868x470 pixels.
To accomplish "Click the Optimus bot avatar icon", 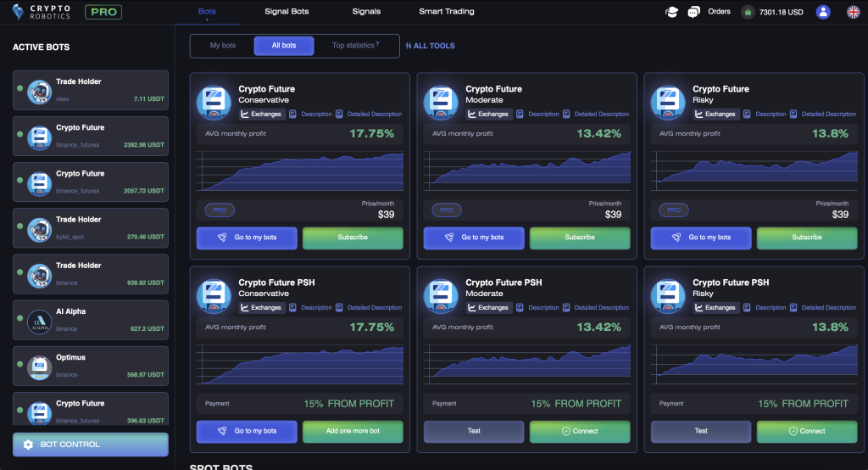I will tap(39, 367).
